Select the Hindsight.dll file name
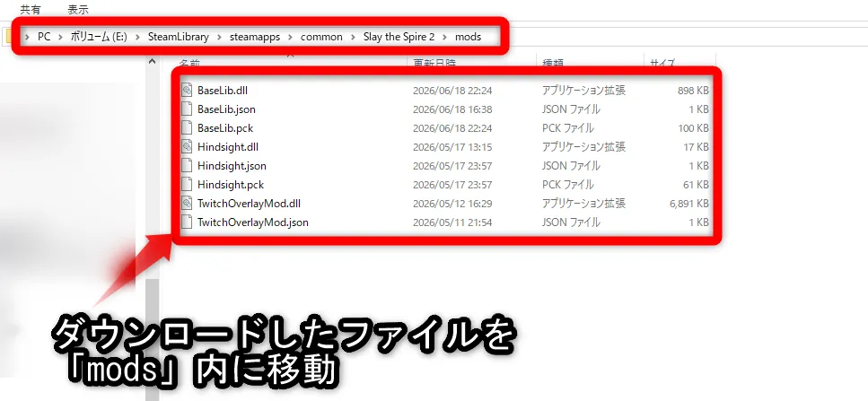 (228, 146)
